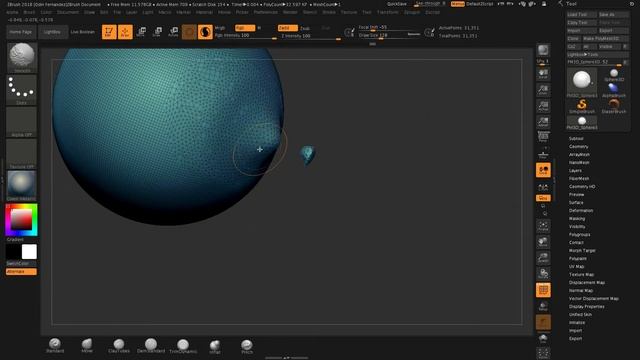Toggle the Gizmo 3D sphere icon
This screenshot has width=640, height=360.
189,32
